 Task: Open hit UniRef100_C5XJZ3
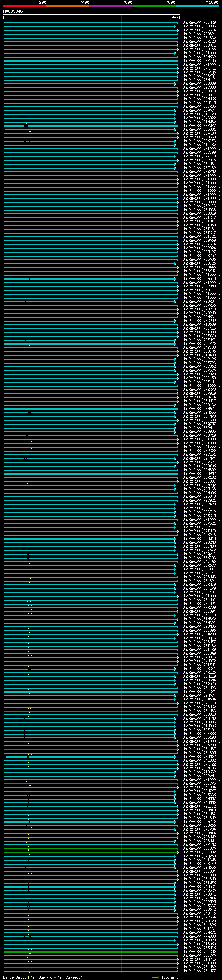tap(199, 41)
